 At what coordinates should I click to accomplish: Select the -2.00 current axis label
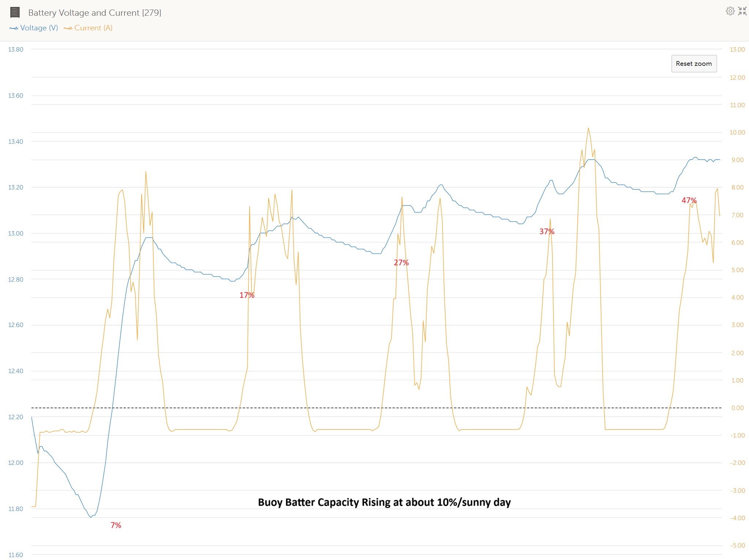[x=737, y=463]
